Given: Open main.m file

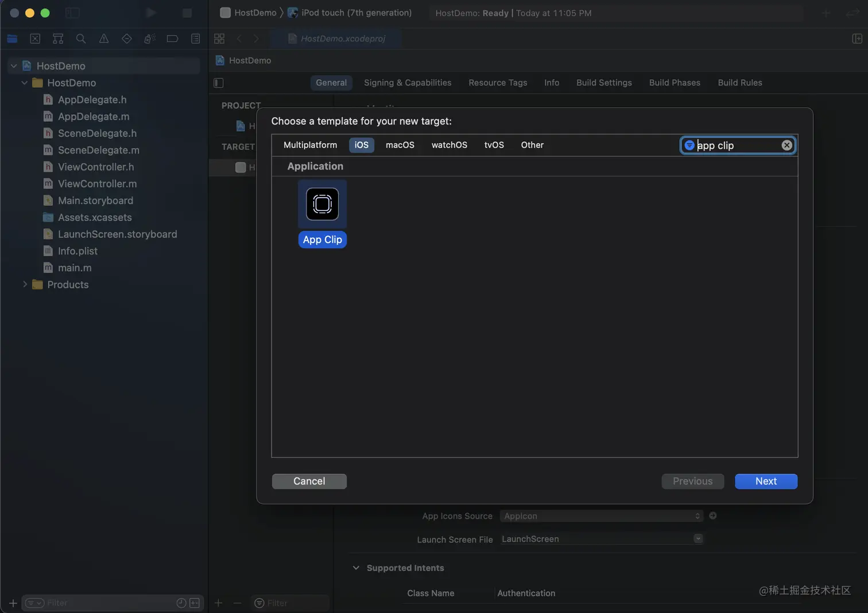Looking at the screenshot, I should [75, 268].
